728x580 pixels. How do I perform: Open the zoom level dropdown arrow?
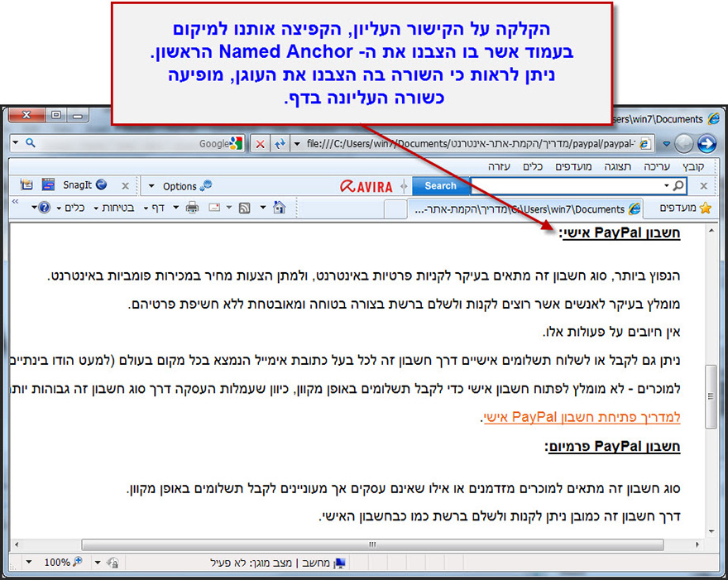[x=29, y=563]
